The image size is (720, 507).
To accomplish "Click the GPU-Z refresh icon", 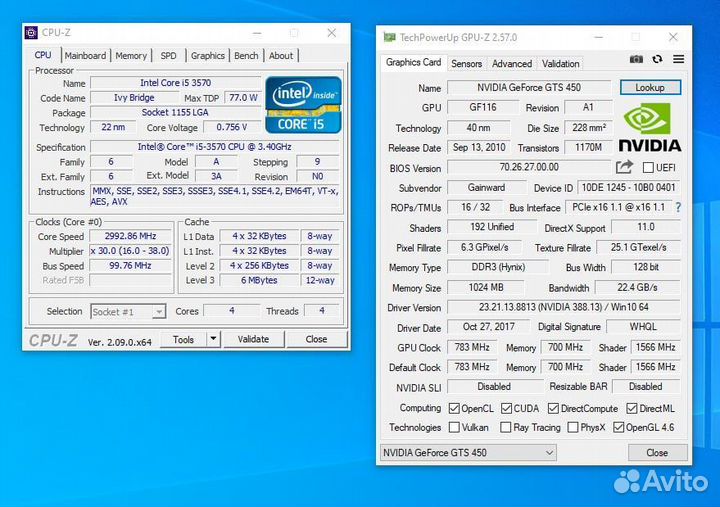I will 657,60.
